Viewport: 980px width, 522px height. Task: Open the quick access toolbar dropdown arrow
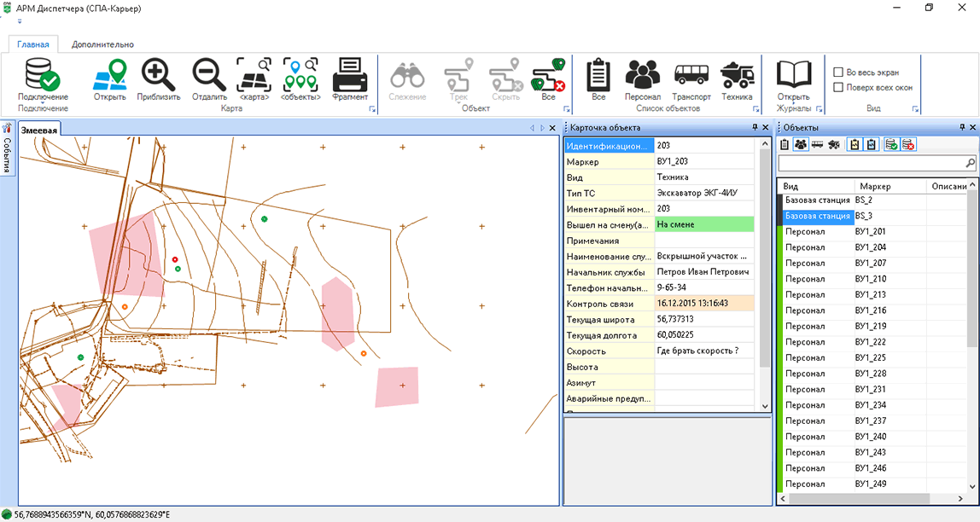(x=20, y=22)
